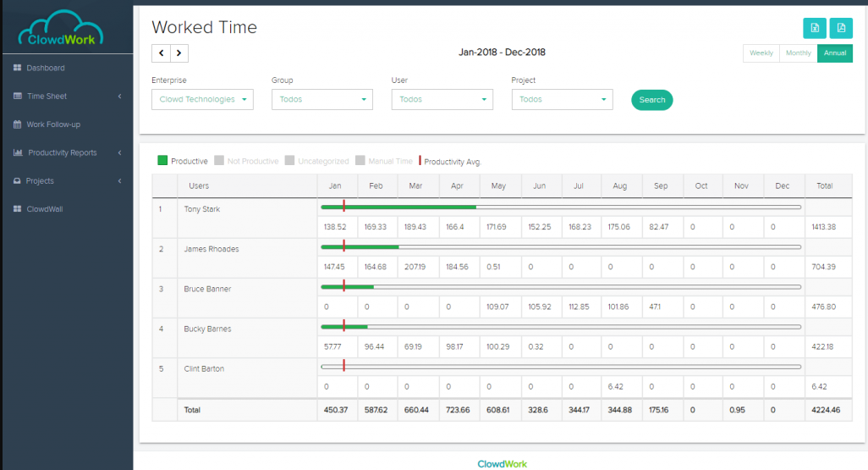Open the Group dropdown
Viewport: 868px width, 470px height.
(321, 100)
